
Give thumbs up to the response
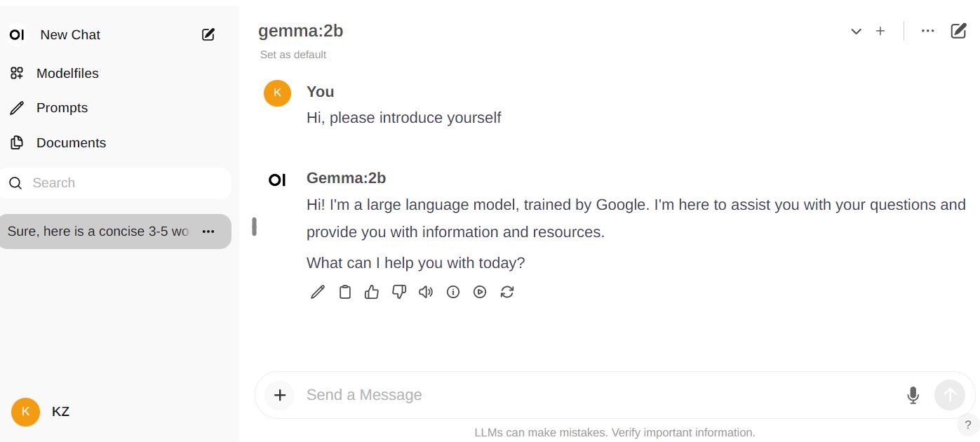click(372, 292)
